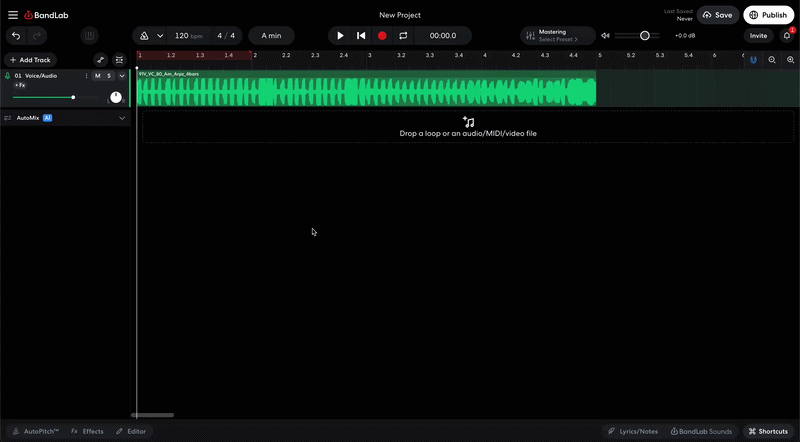Toggle the magnet snap to grid
The image size is (800, 442).
pos(753,60)
